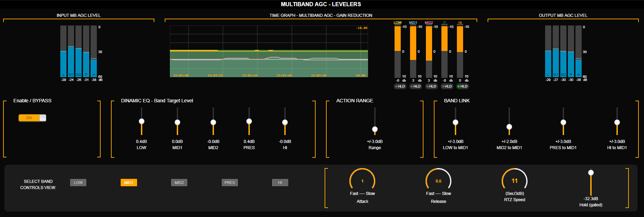Select the MID1 band controls view
The image size is (644, 217).
129,183
